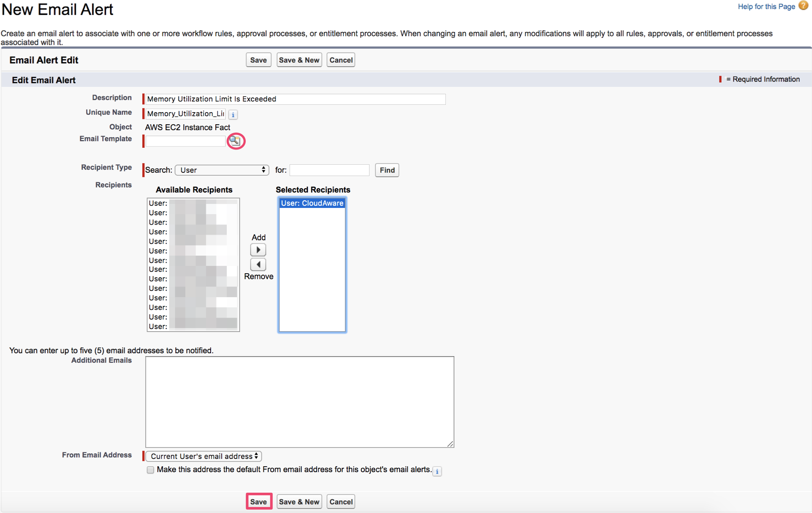The height and width of the screenshot is (513, 812).
Task: Enable default From email address checkbox
Action: point(150,470)
